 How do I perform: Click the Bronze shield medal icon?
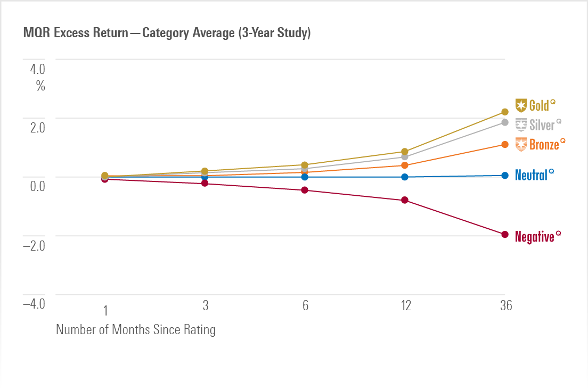521,144
